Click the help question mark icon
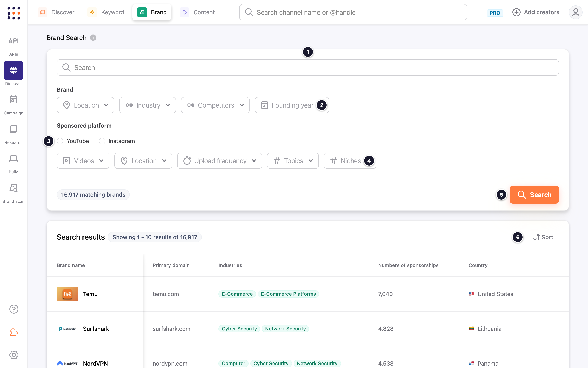 pos(14,309)
